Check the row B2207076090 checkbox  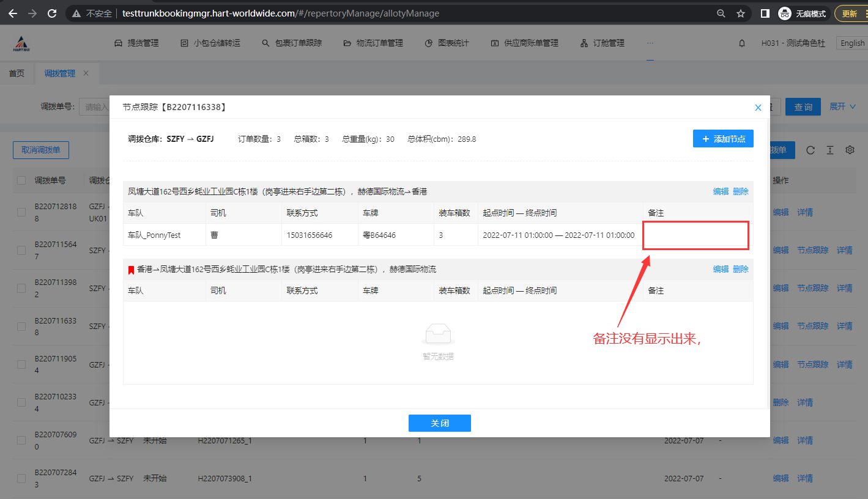[x=21, y=440]
